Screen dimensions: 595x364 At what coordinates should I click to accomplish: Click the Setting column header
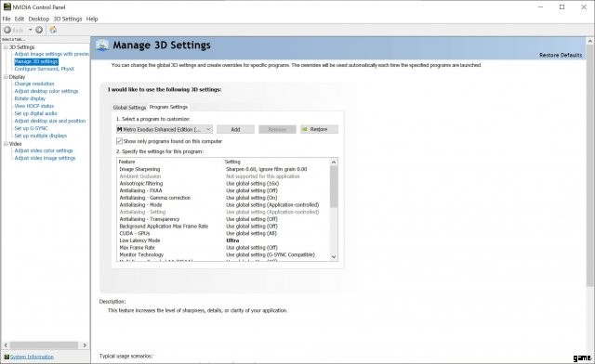tap(232, 162)
